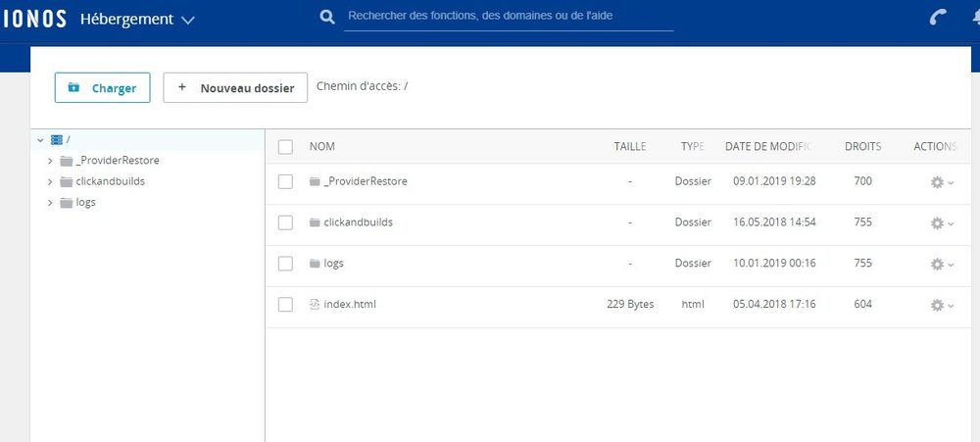Check the box for index.html
980x442 pixels.
[x=285, y=305]
